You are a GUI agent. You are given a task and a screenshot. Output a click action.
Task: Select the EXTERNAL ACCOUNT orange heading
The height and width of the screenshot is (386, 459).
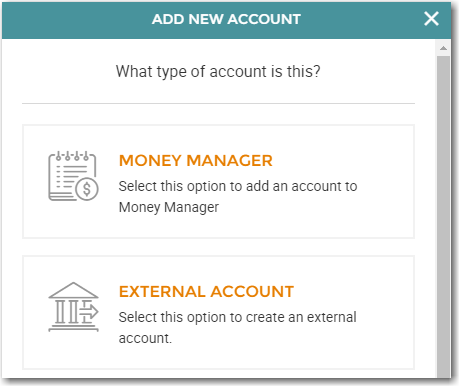206,292
